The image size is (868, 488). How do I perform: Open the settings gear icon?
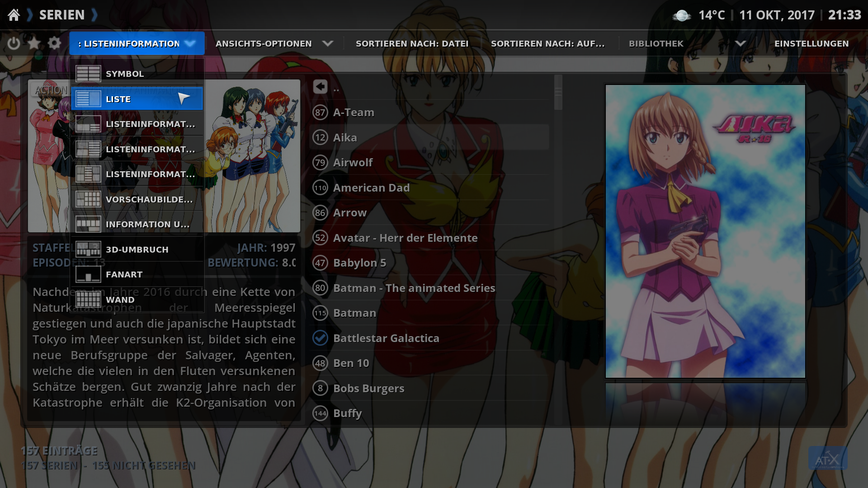54,43
